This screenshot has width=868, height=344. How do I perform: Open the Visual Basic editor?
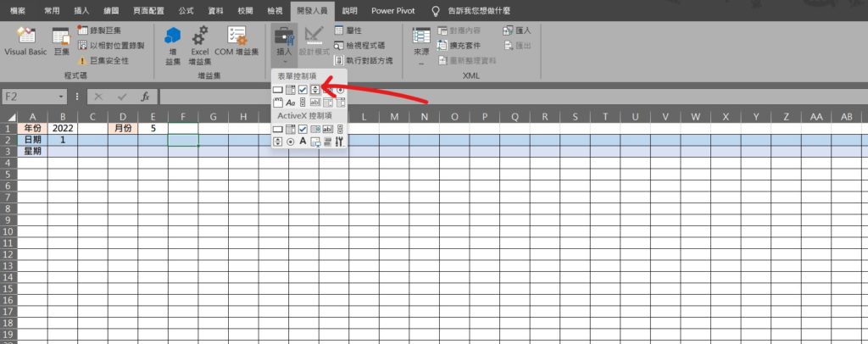click(25, 42)
